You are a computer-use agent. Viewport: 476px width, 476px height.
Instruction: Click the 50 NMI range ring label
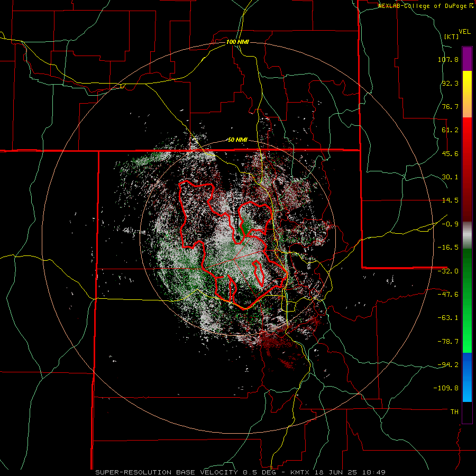pyautogui.click(x=237, y=140)
